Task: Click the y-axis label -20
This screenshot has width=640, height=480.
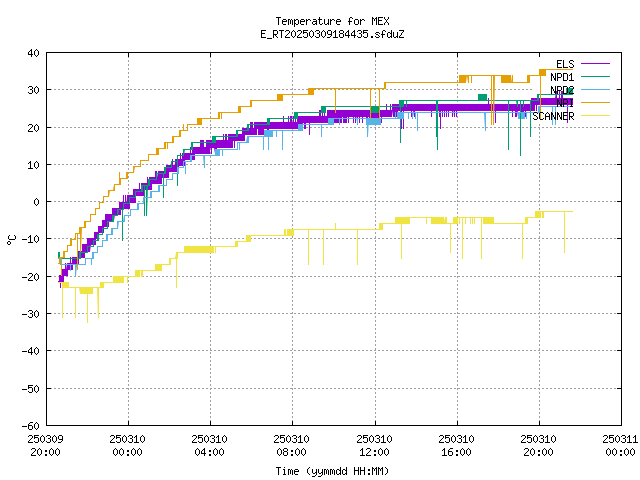Action: [x=31, y=277]
